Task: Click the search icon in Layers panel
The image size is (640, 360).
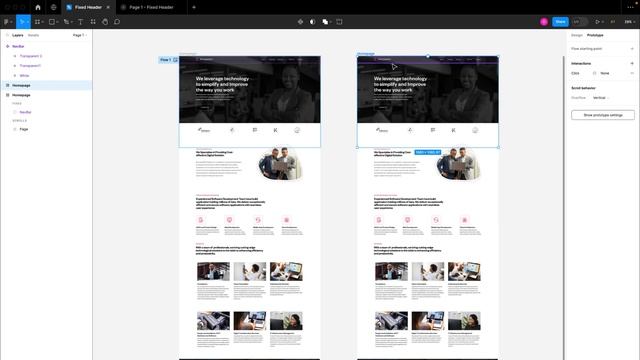Action: coord(7,35)
